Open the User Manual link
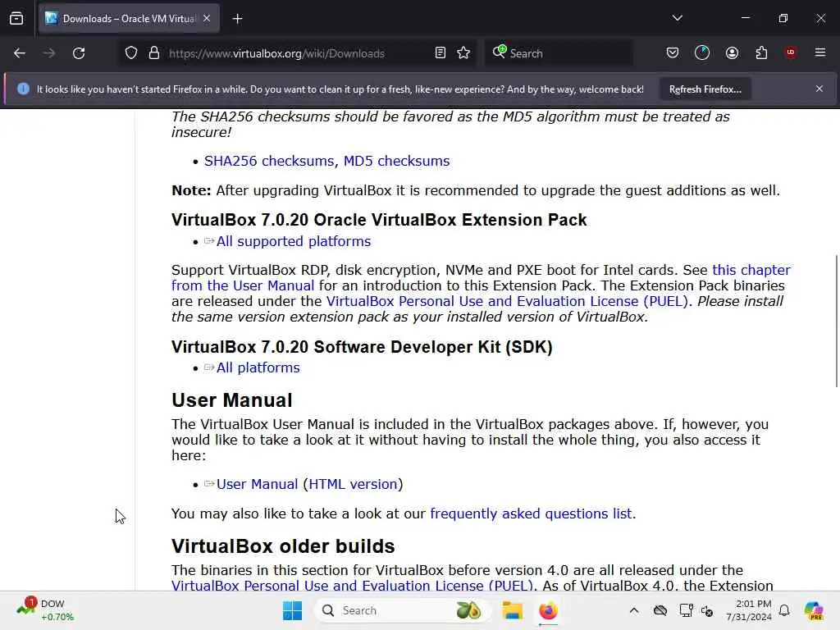840x630 pixels. click(x=257, y=484)
